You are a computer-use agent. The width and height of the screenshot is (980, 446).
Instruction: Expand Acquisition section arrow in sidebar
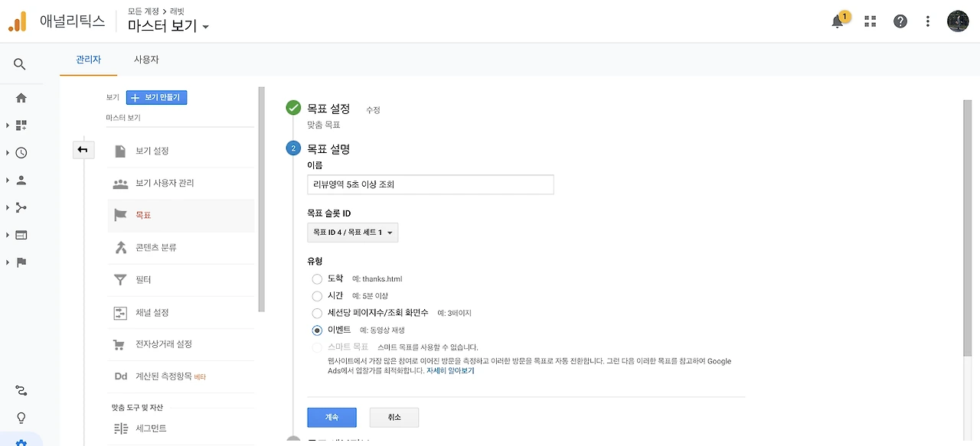coord(8,207)
